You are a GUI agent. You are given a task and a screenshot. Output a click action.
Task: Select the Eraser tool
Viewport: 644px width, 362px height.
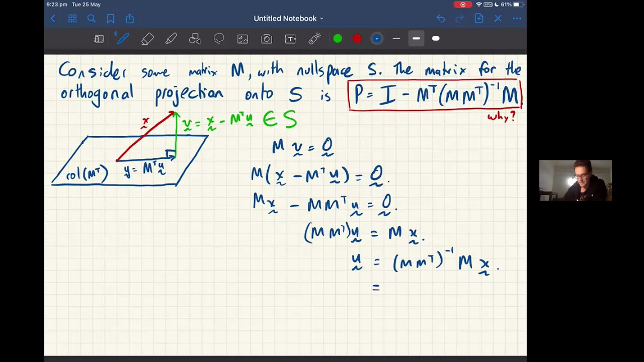(x=147, y=39)
